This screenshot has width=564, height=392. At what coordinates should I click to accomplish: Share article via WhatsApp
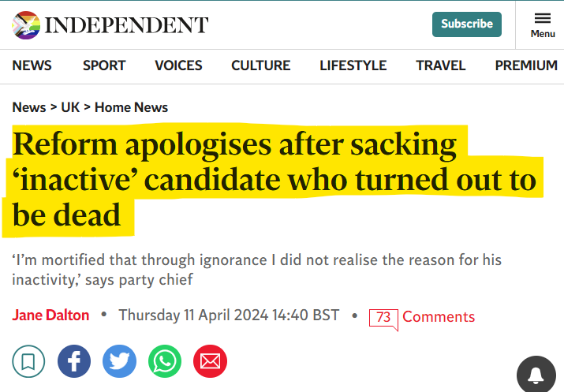click(x=165, y=362)
